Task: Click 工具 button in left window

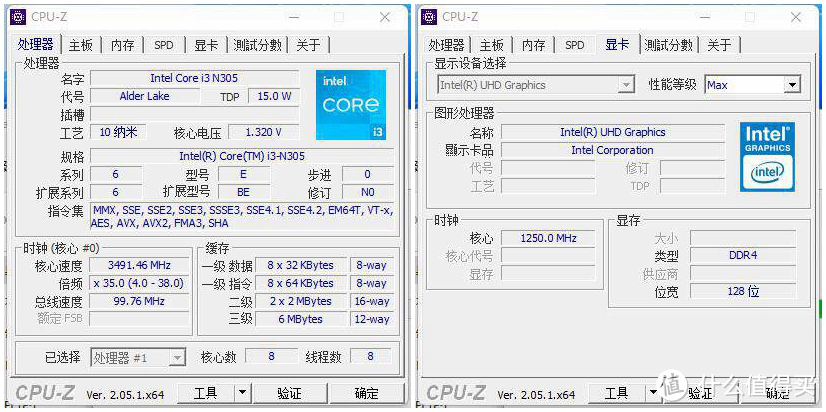Action: [205, 393]
